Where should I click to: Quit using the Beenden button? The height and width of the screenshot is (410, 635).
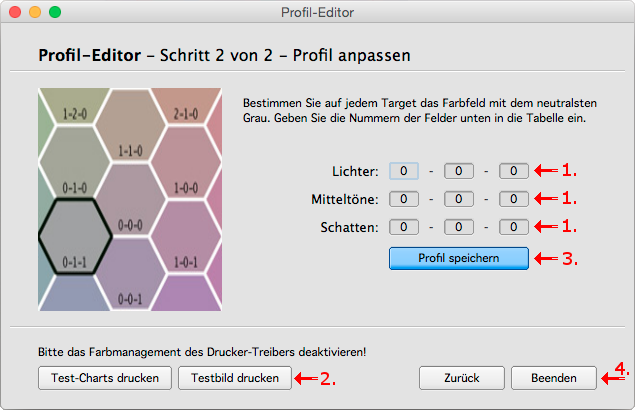click(554, 379)
